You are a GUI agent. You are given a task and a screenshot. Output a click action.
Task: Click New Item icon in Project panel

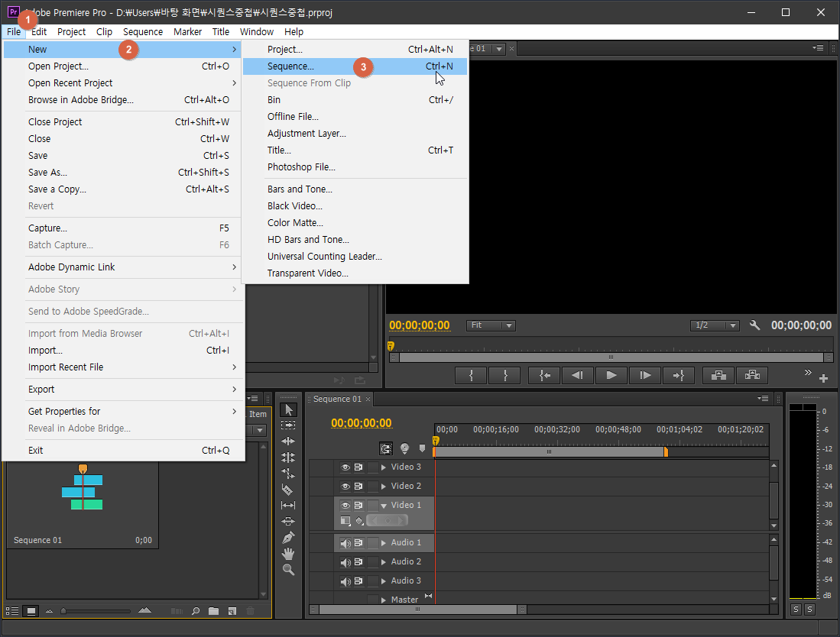tap(232, 611)
